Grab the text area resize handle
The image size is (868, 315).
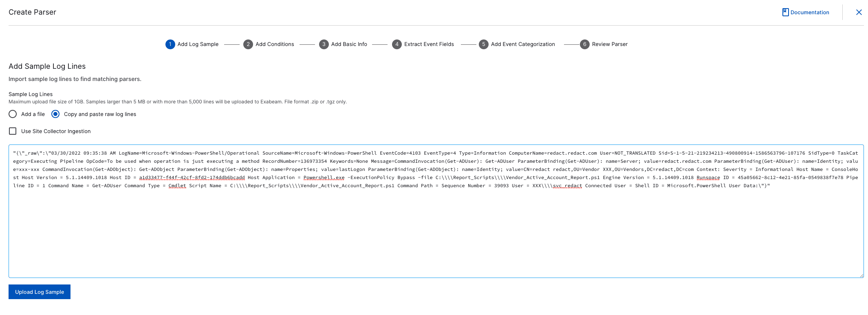(861, 276)
